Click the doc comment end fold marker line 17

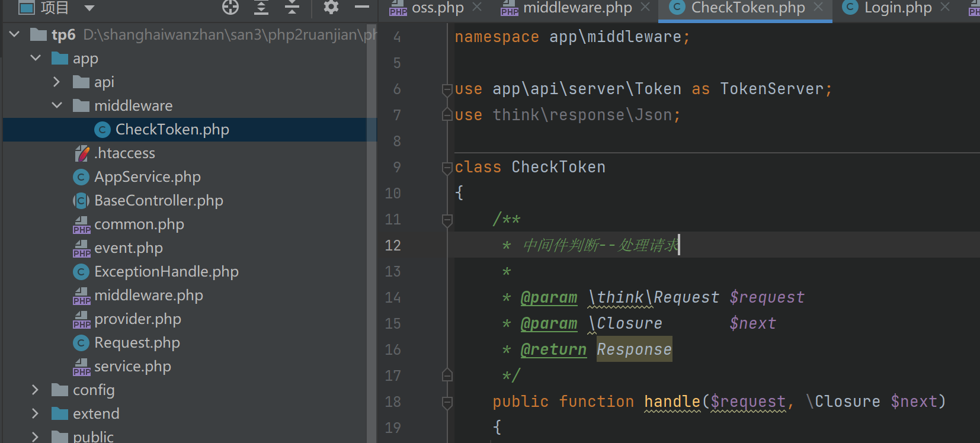447,375
